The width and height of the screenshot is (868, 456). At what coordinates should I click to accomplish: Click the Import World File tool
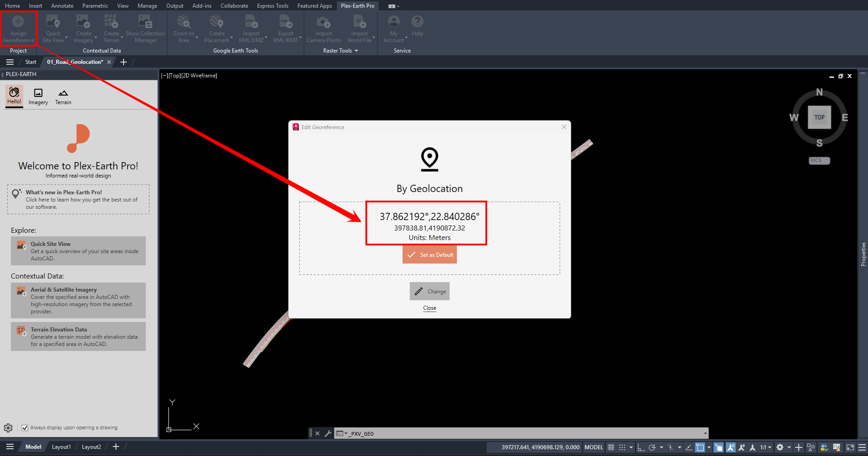pos(359,29)
